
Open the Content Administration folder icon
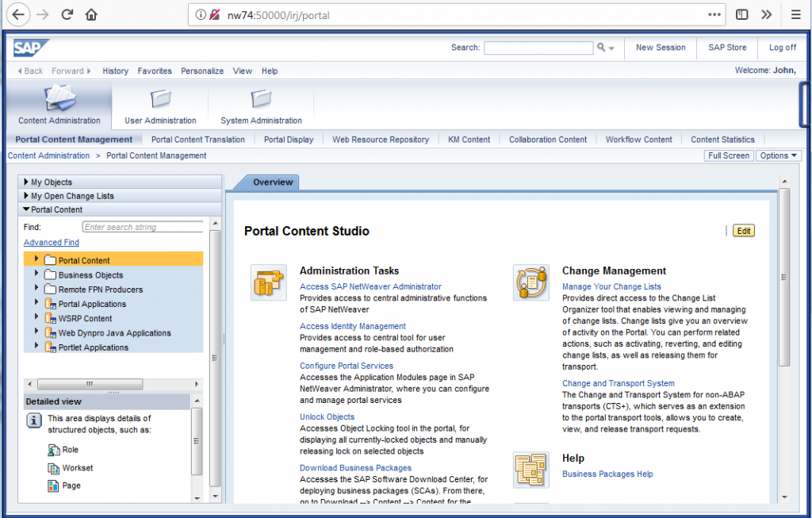tap(60, 98)
